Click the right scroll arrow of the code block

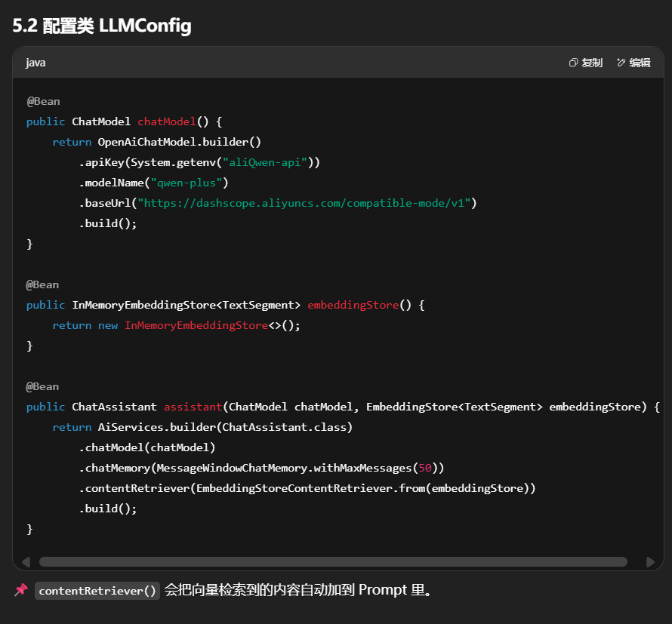(650, 561)
